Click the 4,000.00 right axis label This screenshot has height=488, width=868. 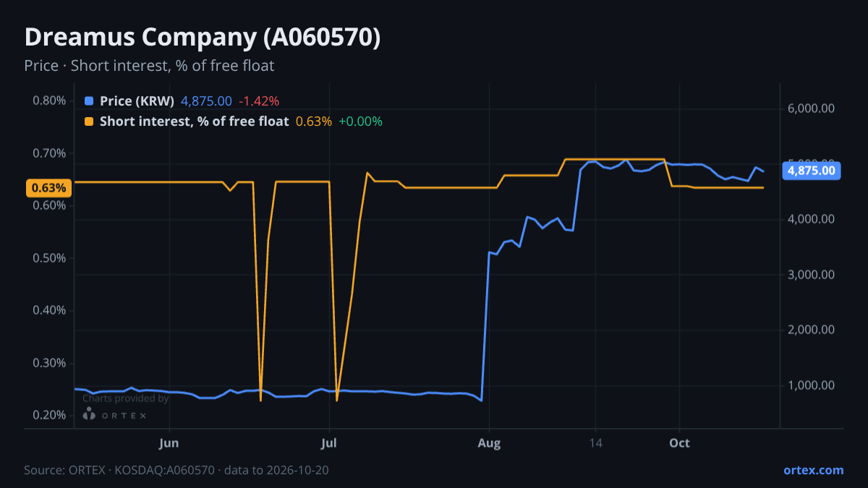(810, 219)
